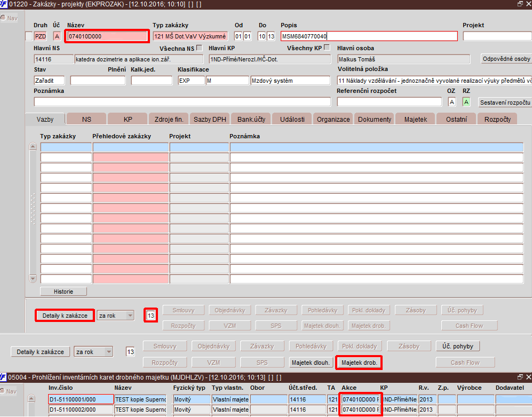Click the Zakázky window title icon

pos(4,4)
